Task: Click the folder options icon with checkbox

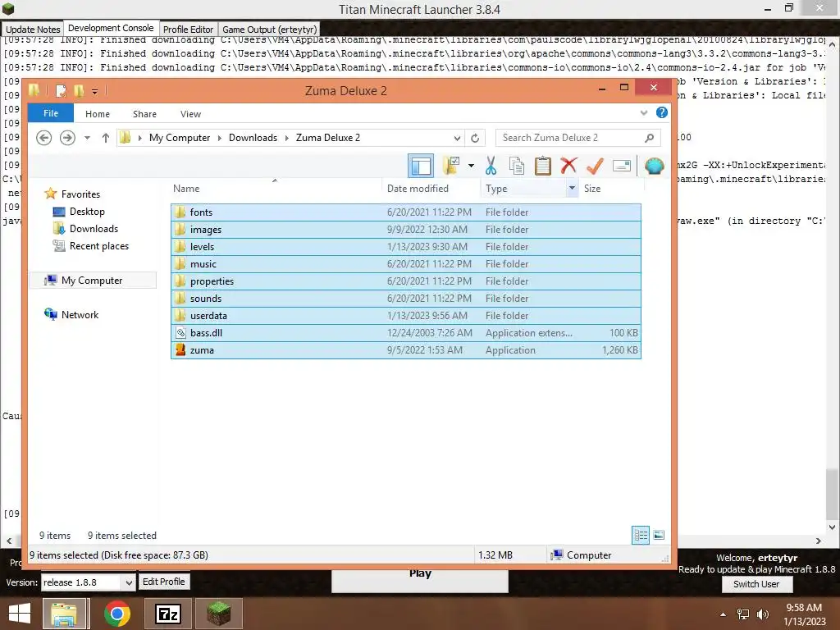Action: 451,166
